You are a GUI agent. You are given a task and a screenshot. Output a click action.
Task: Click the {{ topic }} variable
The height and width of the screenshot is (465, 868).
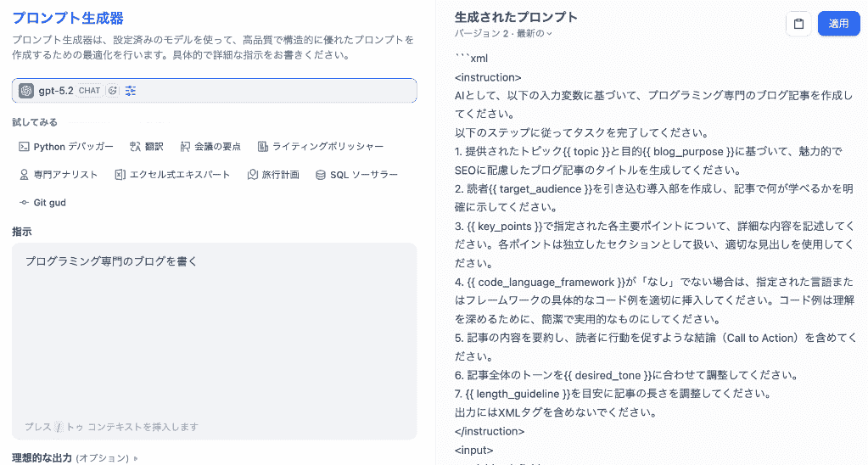(586, 152)
